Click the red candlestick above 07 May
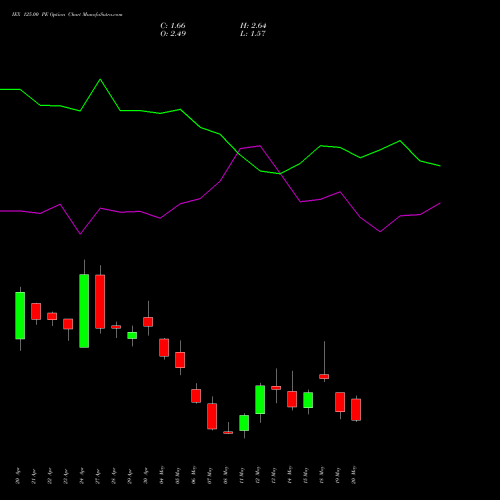The height and width of the screenshot is (500, 500). tap(212, 416)
